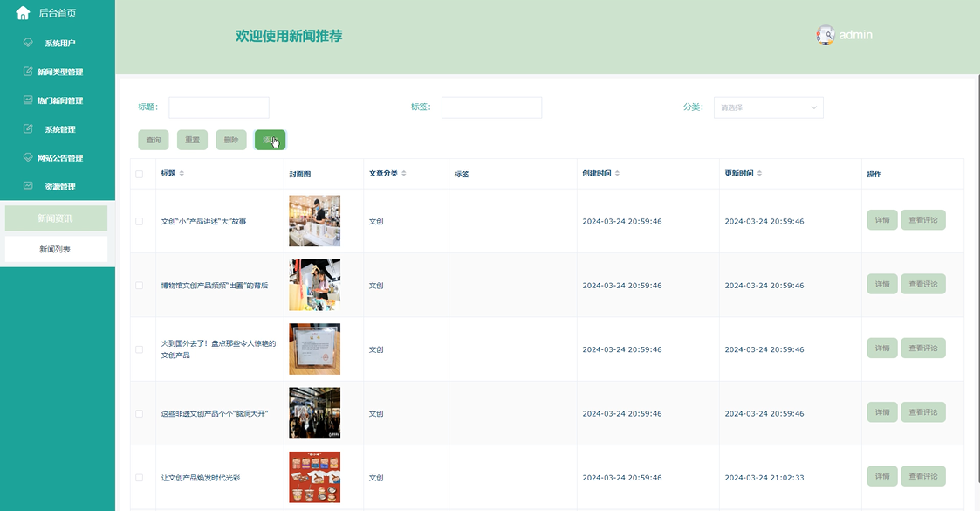Click 查看评论 for 让文创产品焕发时代光彩

[x=923, y=476]
